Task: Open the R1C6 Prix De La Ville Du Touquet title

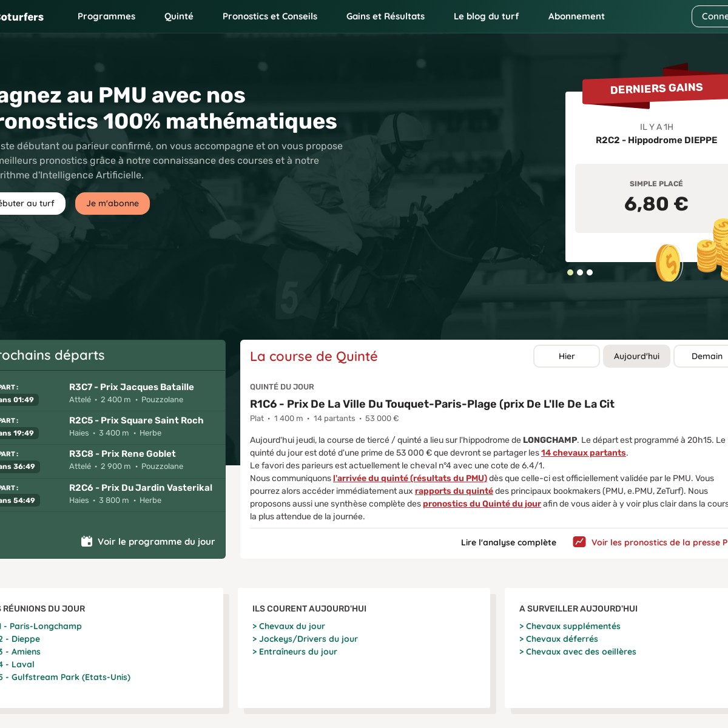Action: 432,404
